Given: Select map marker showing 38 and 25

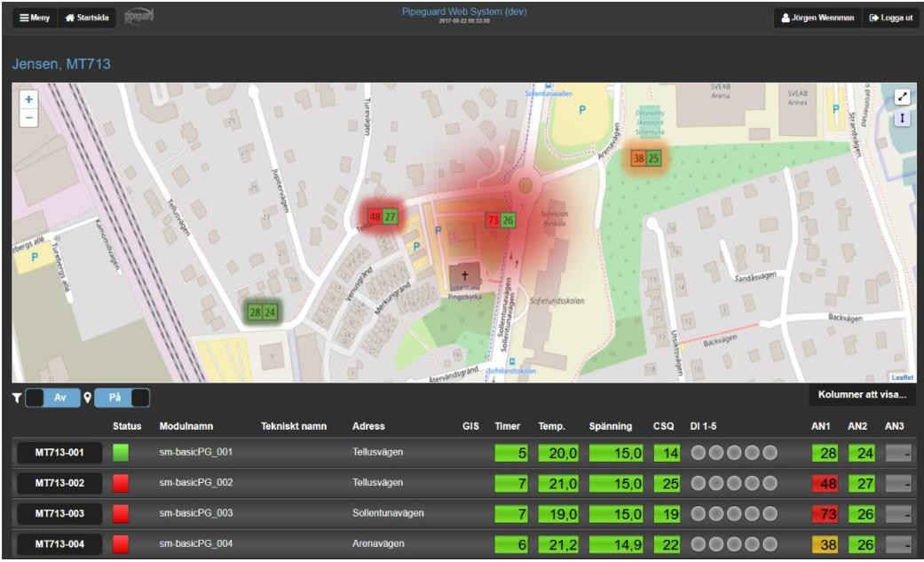Looking at the screenshot, I should pyautogui.click(x=646, y=158).
